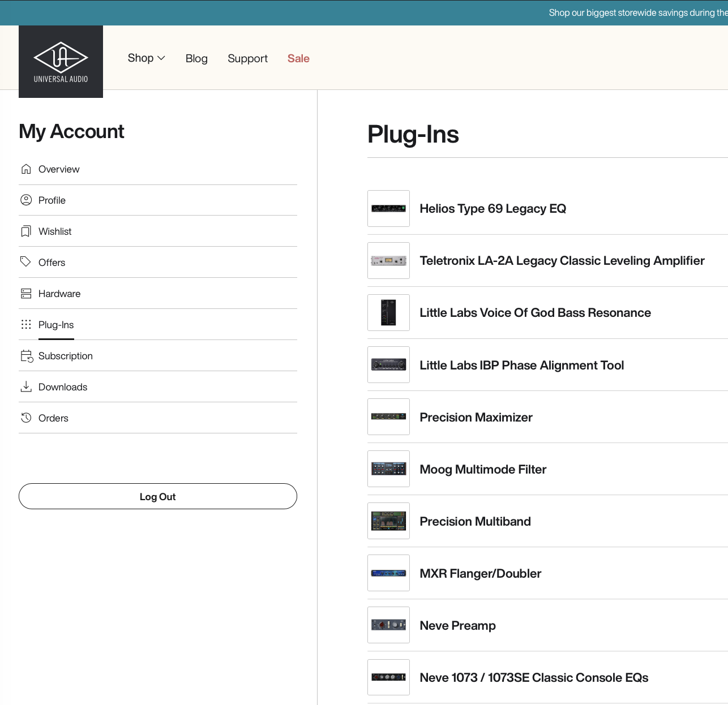Open Helios Type 69 Legacy EQ thumbnail

tap(388, 209)
